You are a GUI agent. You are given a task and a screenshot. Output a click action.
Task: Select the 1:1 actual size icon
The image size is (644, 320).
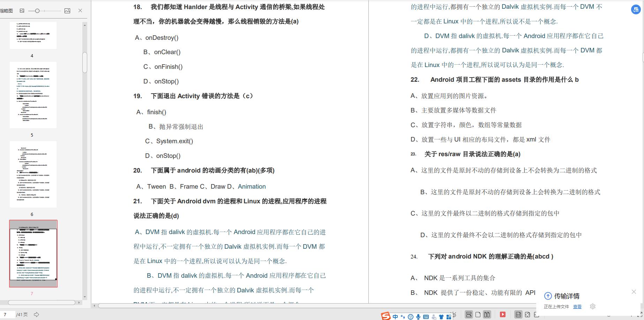[519, 314]
